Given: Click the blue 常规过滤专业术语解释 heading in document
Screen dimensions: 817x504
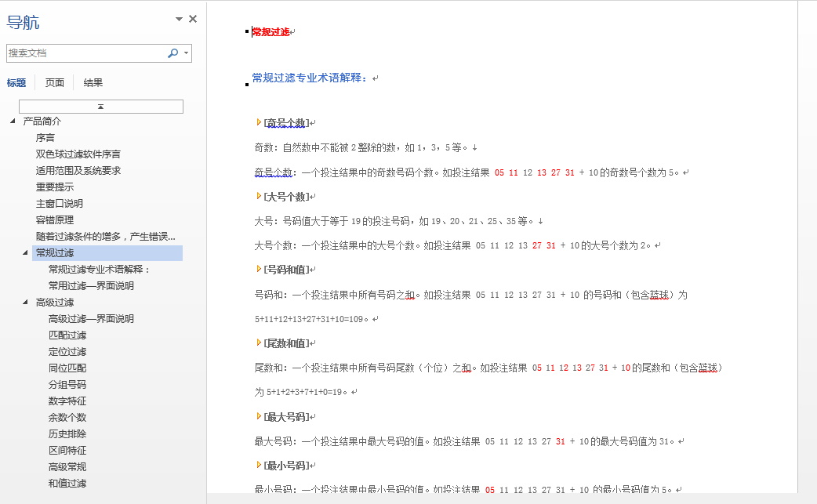Looking at the screenshot, I should tap(310, 78).
